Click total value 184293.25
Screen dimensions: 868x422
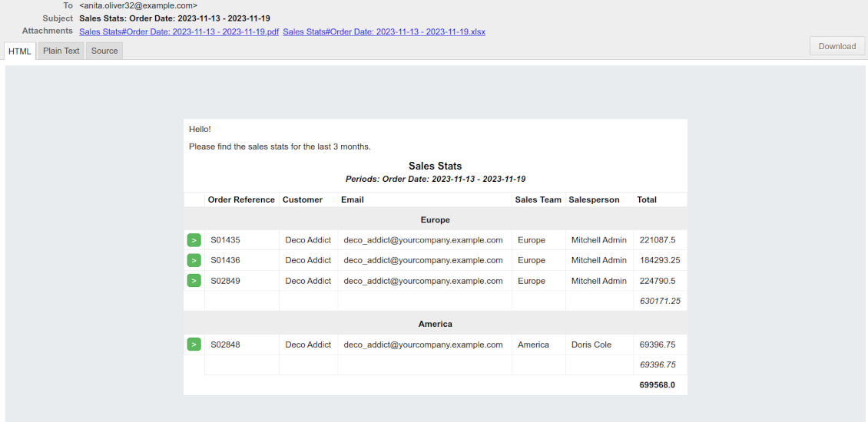click(x=660, y=260)
